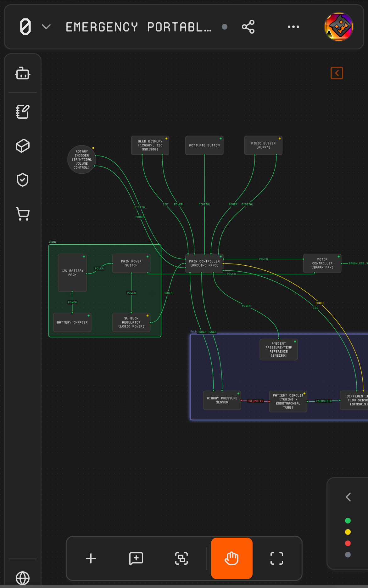368x588 pixels.
Task: Expand the logo dropdown chevron
Action: coord(46,27)
